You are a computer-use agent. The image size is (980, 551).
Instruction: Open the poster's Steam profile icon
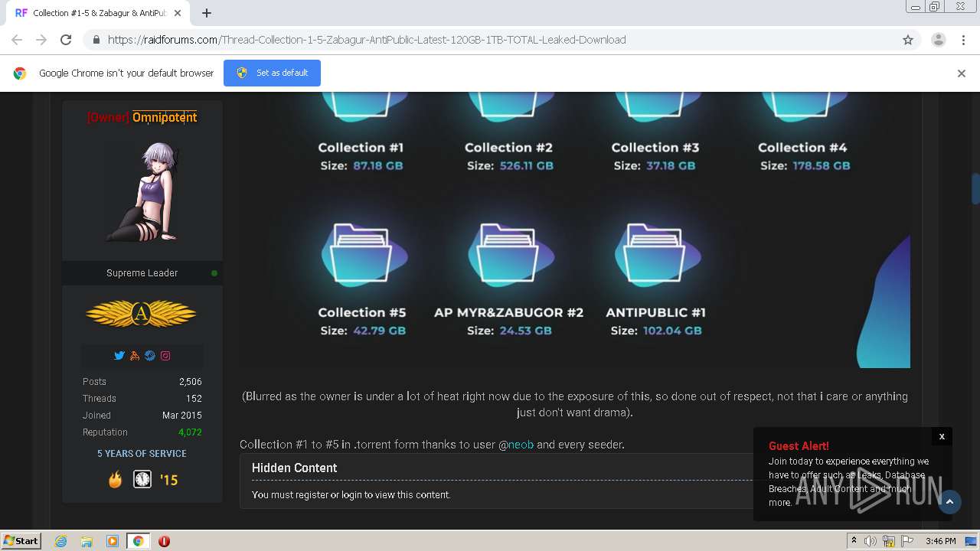pos(150,356)
